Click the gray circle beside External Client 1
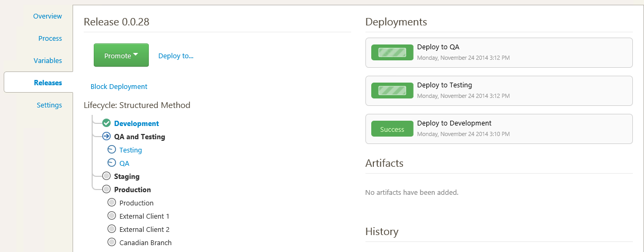 [x=111, y=216]
